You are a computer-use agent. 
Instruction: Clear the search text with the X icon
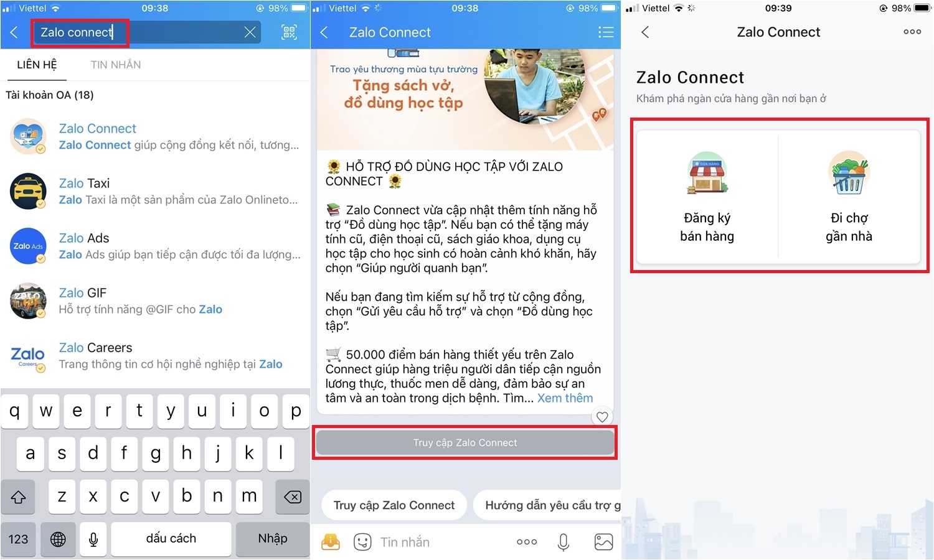tap(250, 32)
